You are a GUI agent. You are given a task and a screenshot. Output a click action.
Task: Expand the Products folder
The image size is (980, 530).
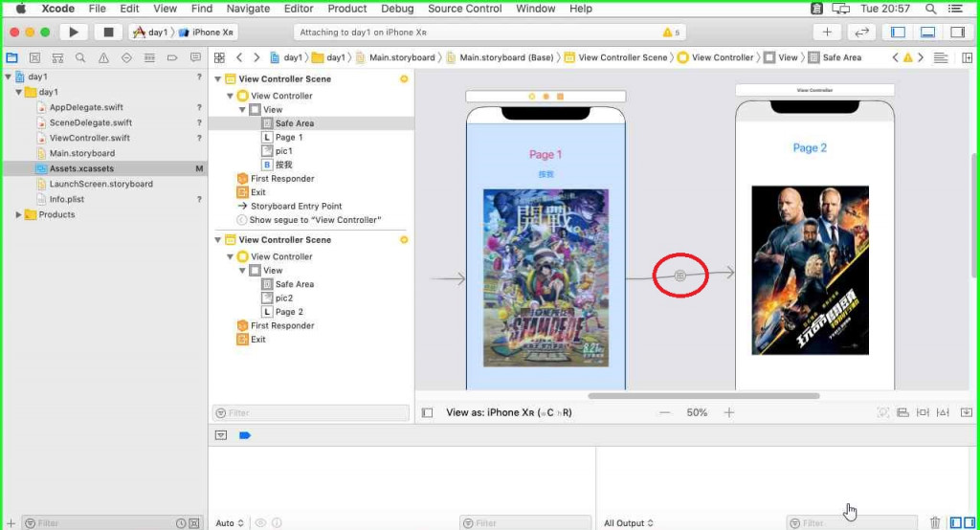click(x=19, y=214)
